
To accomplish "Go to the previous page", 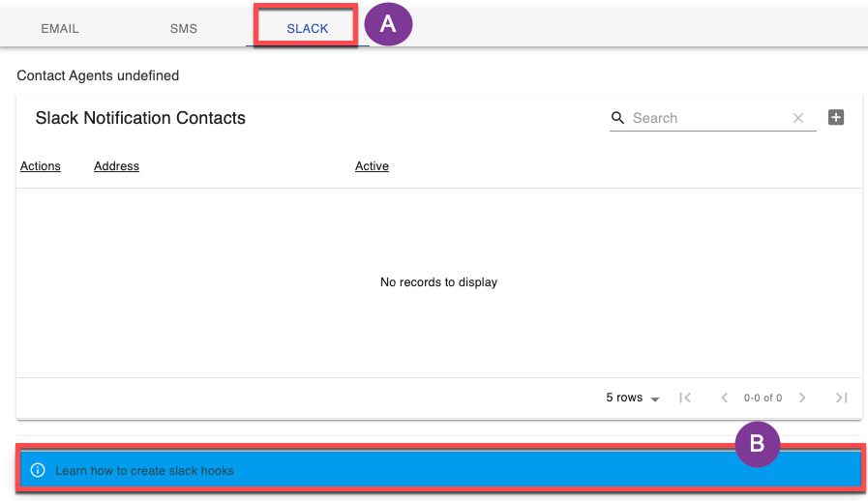I will (x=724, y=398).
